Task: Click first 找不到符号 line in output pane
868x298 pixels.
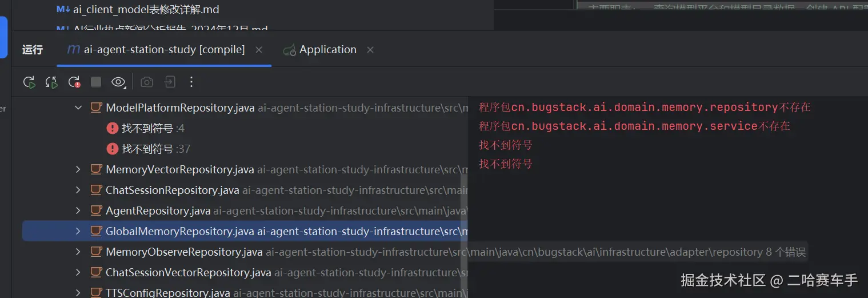Action: point(506,145)
